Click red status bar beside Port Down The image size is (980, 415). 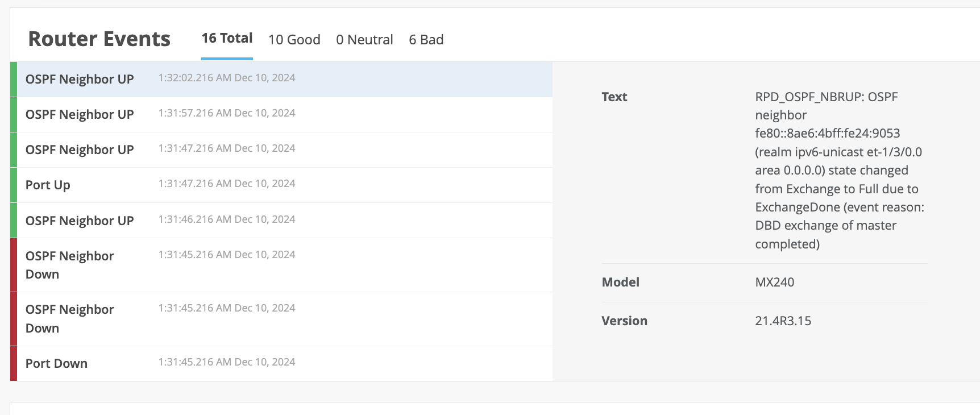14,363
